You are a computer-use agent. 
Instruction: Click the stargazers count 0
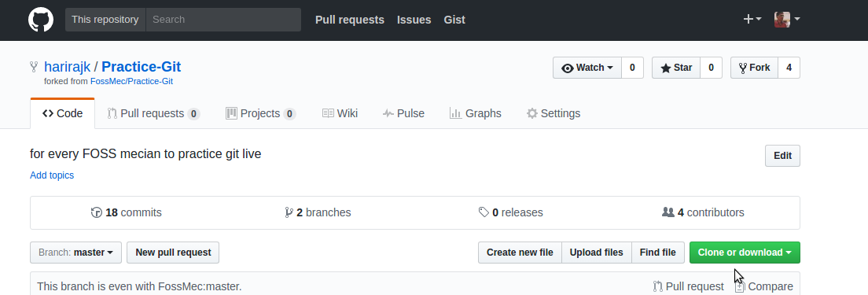(x=711, y=68)
